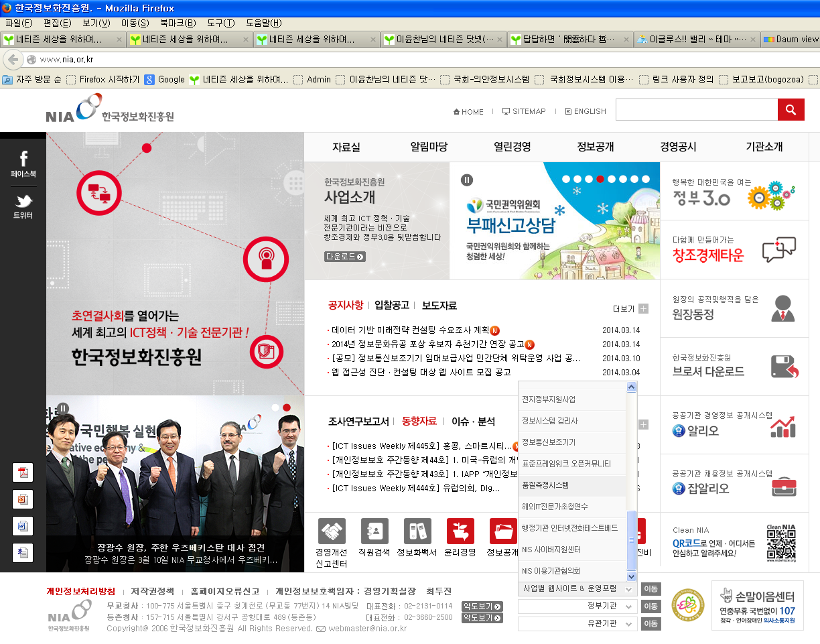The width and height of the screenshot is (820, 644).
Task: Select the last white banner slide dot
Action: click(646, 179)
